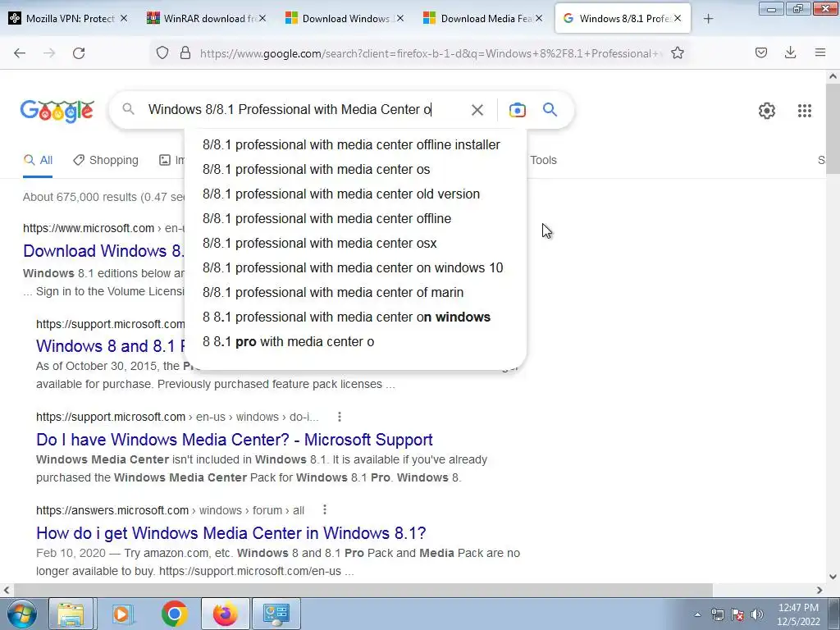
Task: Close the Mozilla VPN tab
Action: pos(124,18)
